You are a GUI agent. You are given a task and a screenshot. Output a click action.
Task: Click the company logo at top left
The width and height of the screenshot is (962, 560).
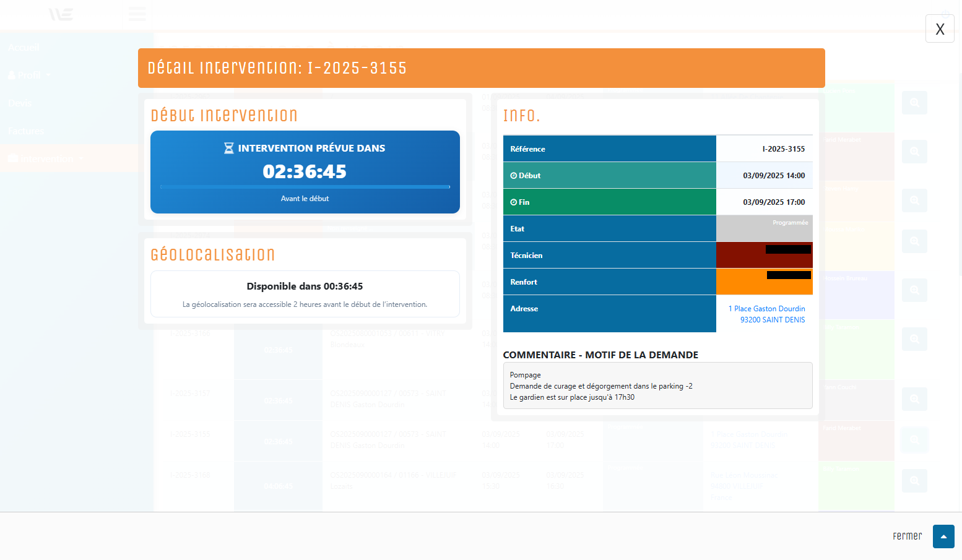point(61,14)
